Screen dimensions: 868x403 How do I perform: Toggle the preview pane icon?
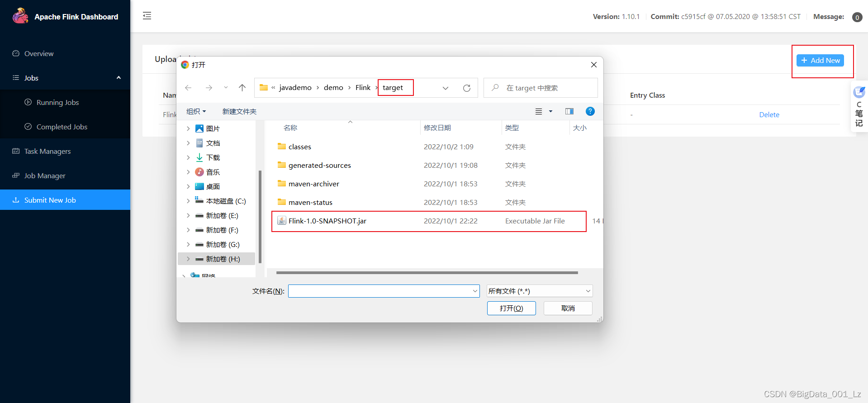pyautogui.click(x=569, y=111)
